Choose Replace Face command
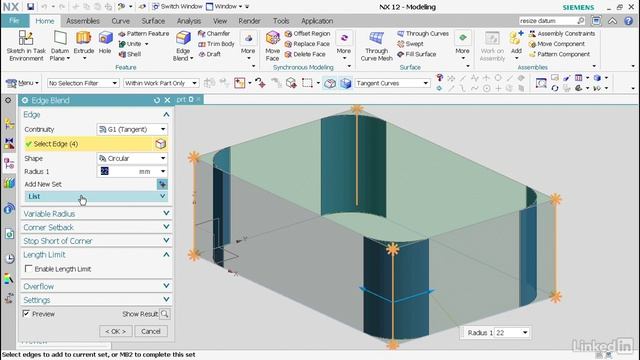Screen dimensions: 640x360 point(307,44)
